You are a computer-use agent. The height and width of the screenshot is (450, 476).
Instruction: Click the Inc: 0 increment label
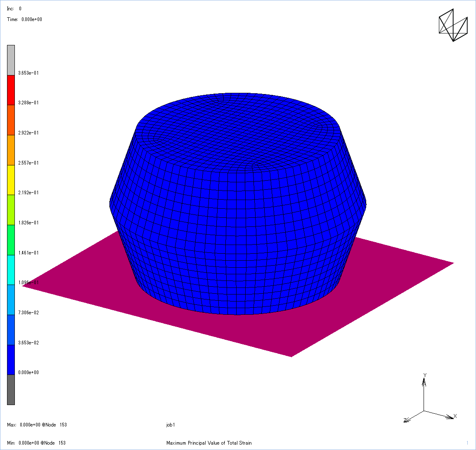[14, 9]
